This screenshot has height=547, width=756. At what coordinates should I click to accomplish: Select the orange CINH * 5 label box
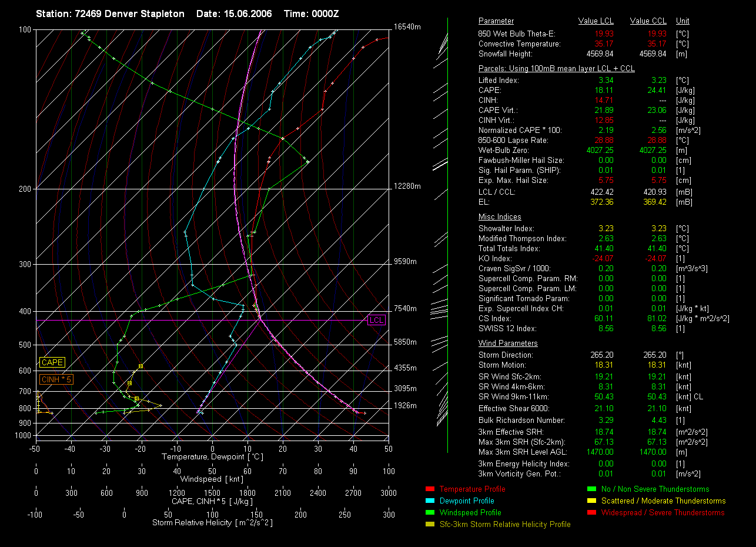56,380
